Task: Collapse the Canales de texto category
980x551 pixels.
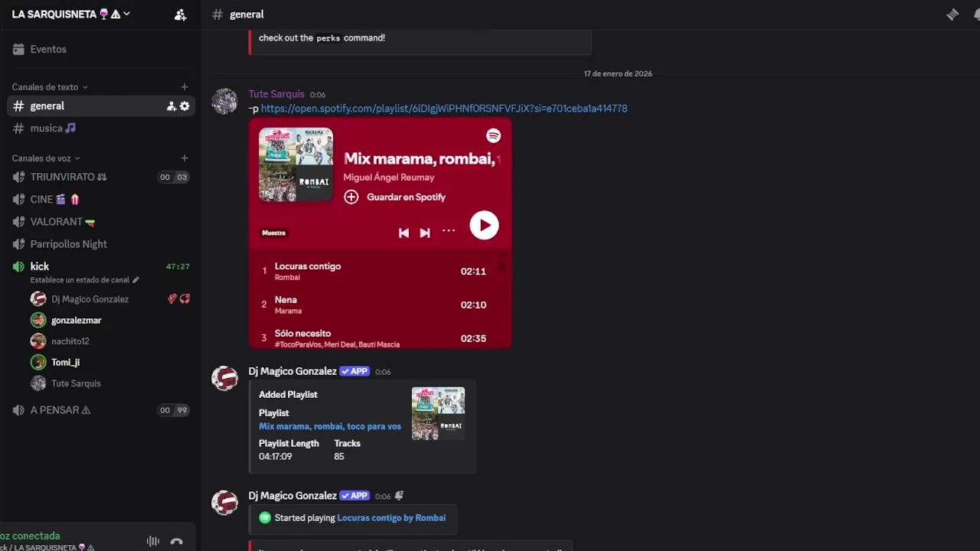Action: (50, 87)
